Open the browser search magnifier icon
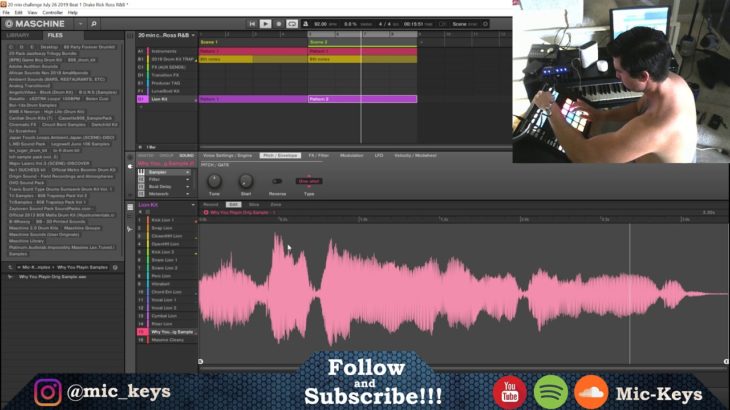 point(94,24)
